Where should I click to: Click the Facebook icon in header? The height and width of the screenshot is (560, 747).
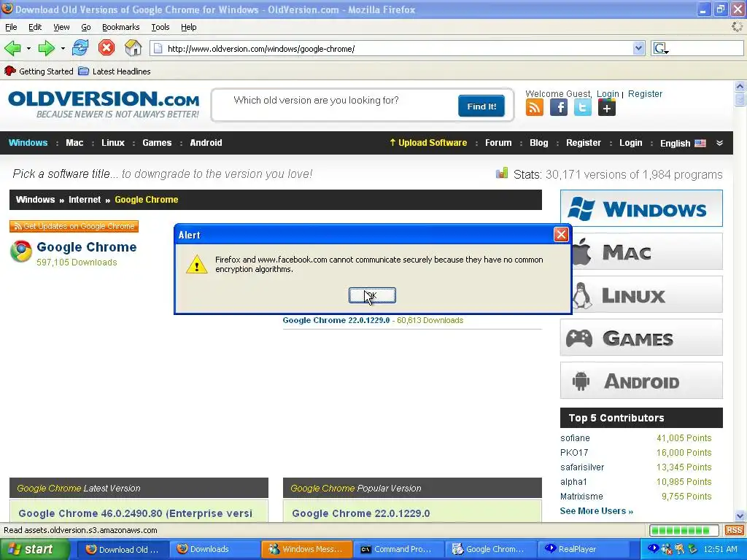pos(558,108)
